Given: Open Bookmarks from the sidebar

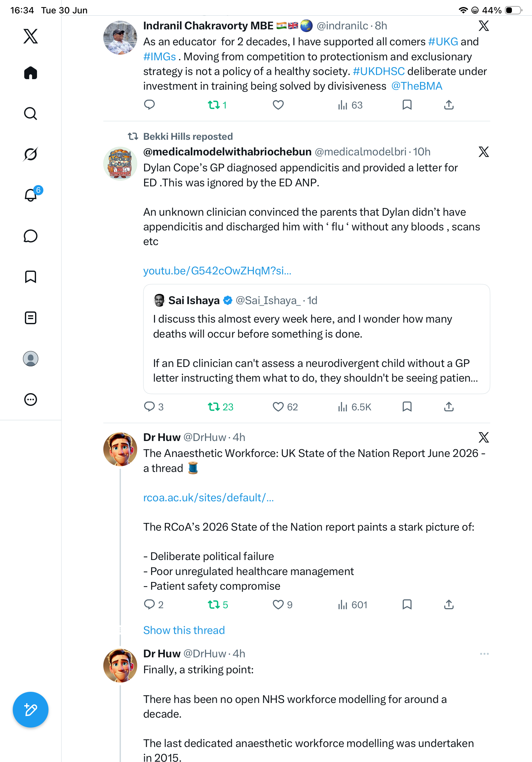Looking at the screenshot, I should click(31, 277).
